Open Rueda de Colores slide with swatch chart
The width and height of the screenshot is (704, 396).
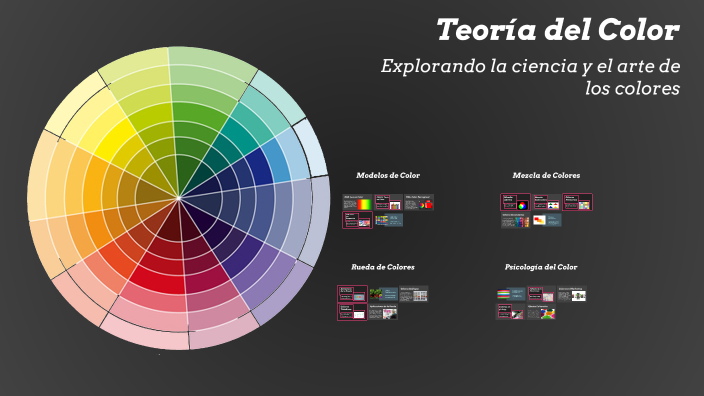point(414,294)
